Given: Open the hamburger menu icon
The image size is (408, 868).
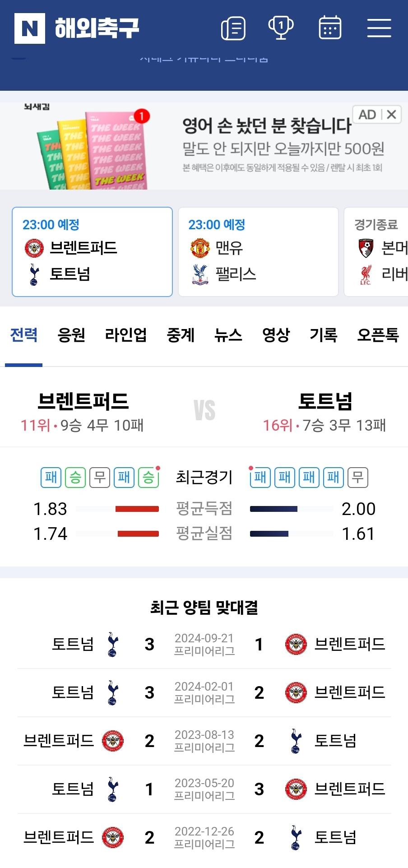Looking at the screenshot, I should click(379, 28).
